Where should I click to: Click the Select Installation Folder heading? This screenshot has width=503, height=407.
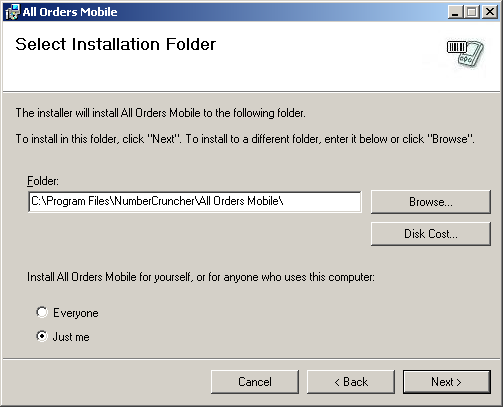coord(116,44)
